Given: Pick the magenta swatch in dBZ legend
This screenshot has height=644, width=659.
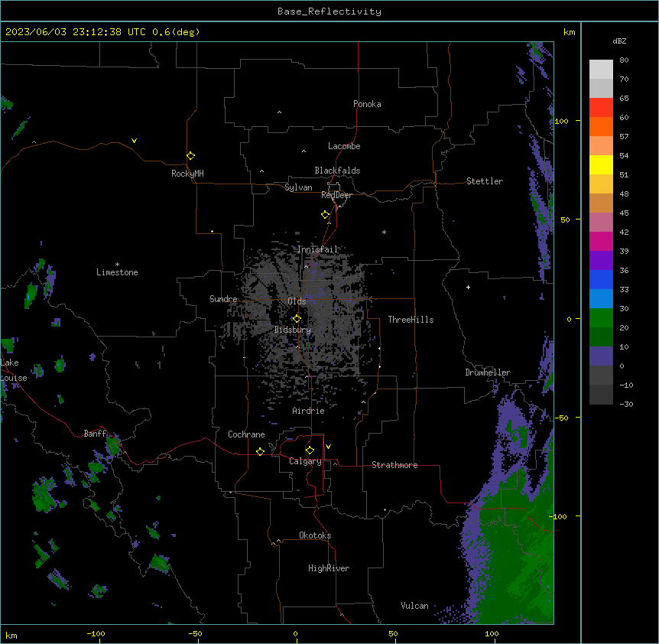Looking at the screenshot, I should pos(601,241).
